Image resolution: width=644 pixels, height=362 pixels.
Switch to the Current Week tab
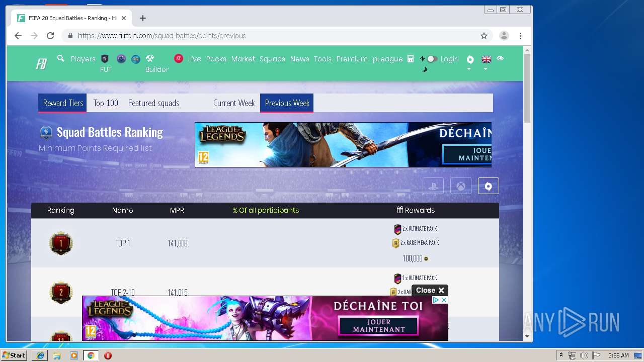coord(234,103)
